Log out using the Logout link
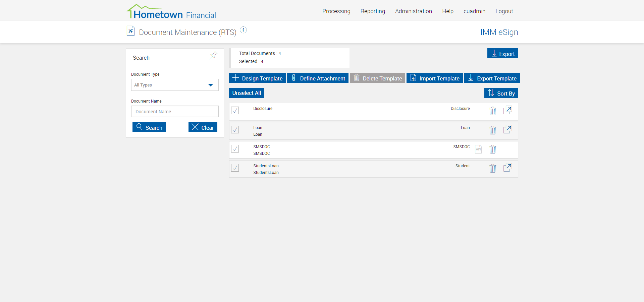The height and width of the screenshot is (302, 644). [504, 11]
